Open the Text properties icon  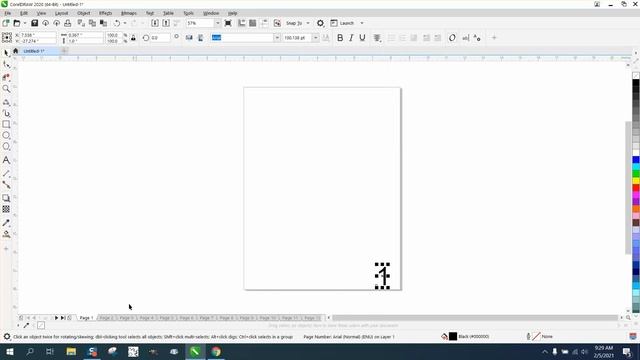point(477,38)
